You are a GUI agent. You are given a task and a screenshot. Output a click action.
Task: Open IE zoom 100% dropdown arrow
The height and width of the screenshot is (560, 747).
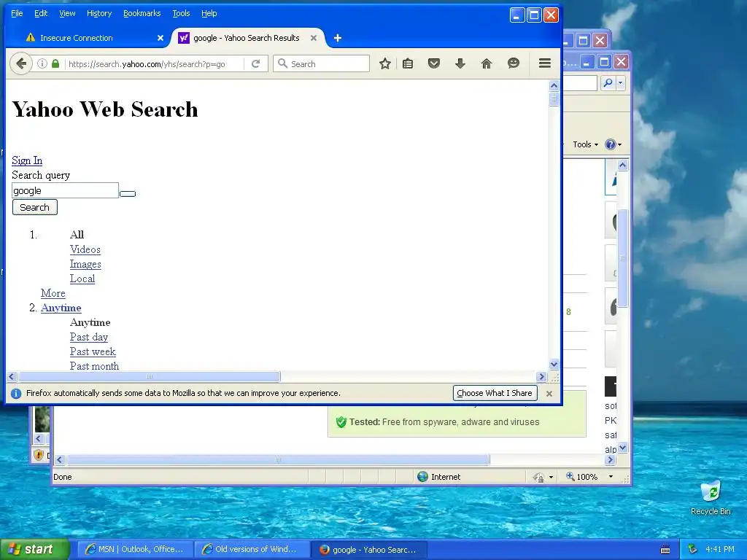click(611, 477)
